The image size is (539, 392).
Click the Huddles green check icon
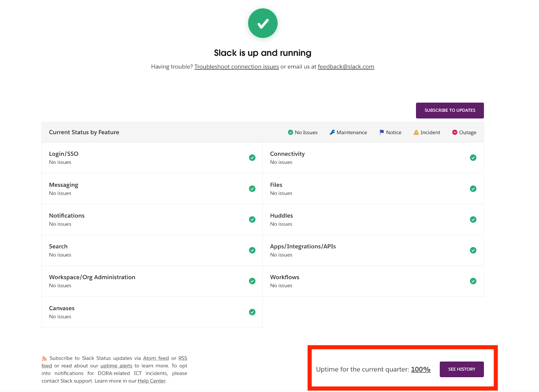473,219
